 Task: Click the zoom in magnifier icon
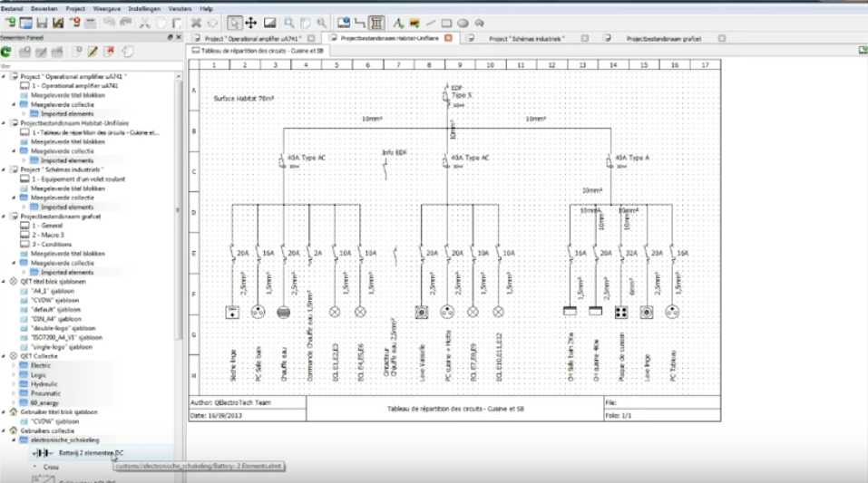tap(289, 22)
